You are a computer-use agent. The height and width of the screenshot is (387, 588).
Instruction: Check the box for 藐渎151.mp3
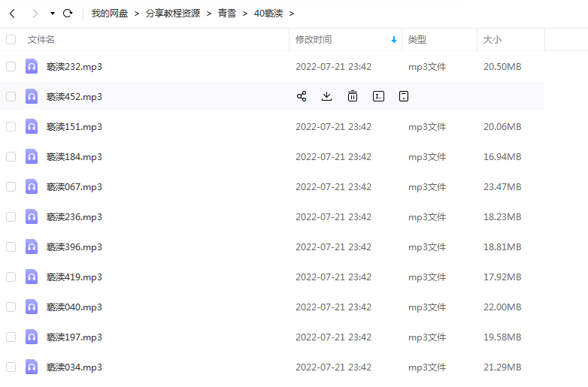tap(11, 126)
